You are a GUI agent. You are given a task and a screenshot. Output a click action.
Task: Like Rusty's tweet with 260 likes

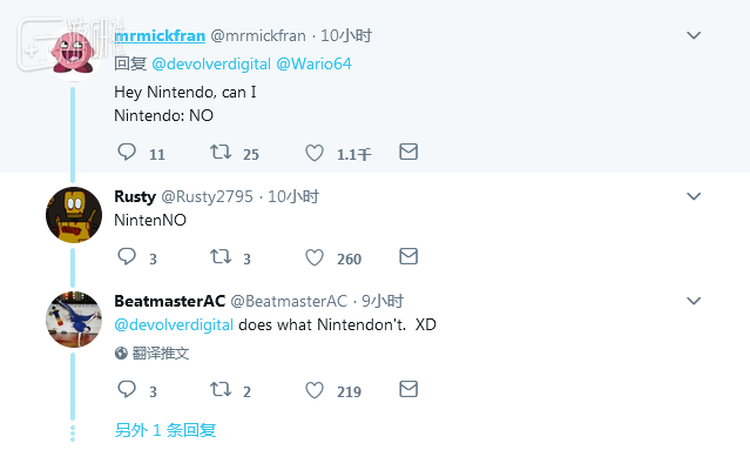click(x=314, y=257)
